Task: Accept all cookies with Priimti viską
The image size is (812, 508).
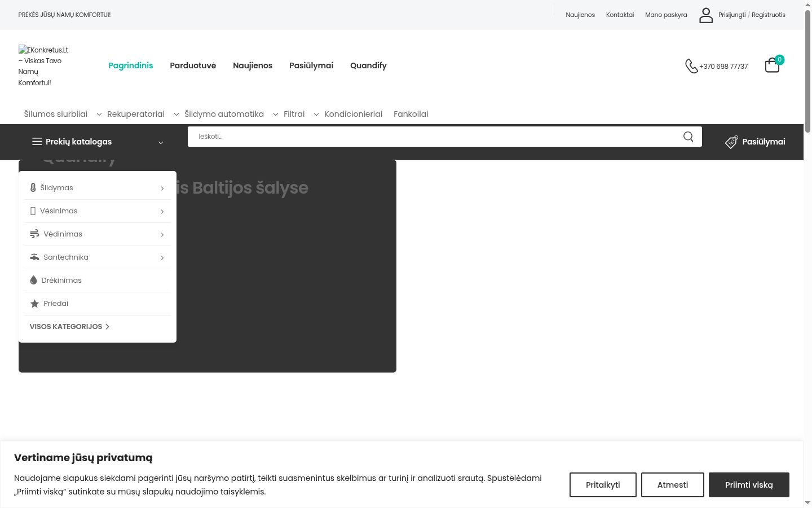Action: click(x=749, y=485)
